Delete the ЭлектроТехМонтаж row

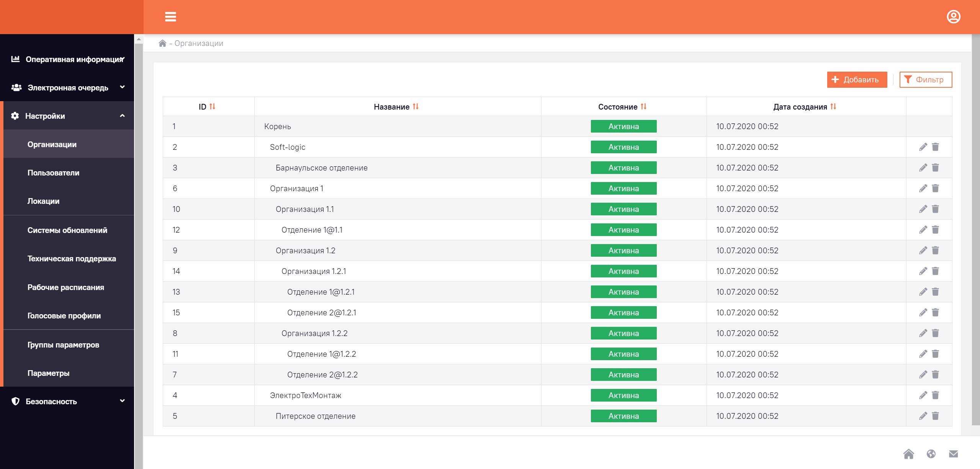935,395
